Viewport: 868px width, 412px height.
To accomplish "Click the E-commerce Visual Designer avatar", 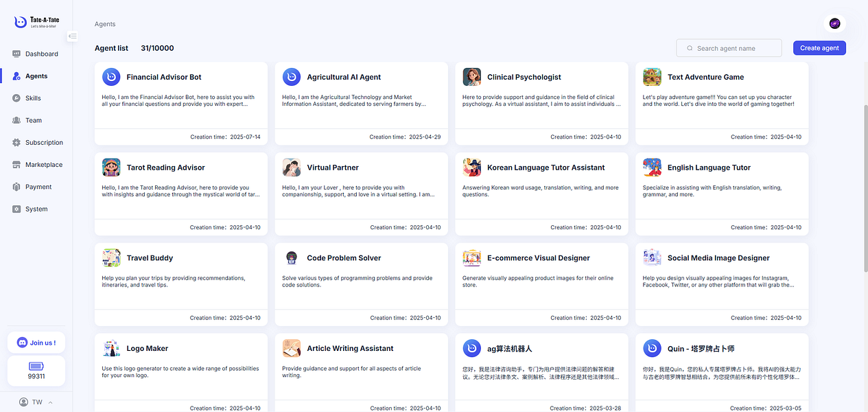I will coord(471,258).
